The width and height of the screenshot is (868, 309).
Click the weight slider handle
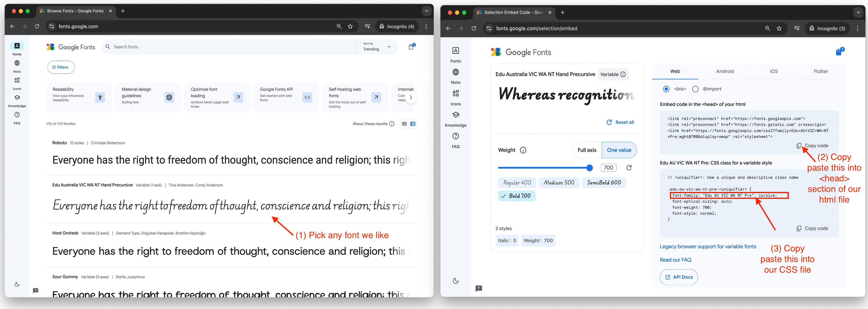pyautogui.click(x=589, y=167)
